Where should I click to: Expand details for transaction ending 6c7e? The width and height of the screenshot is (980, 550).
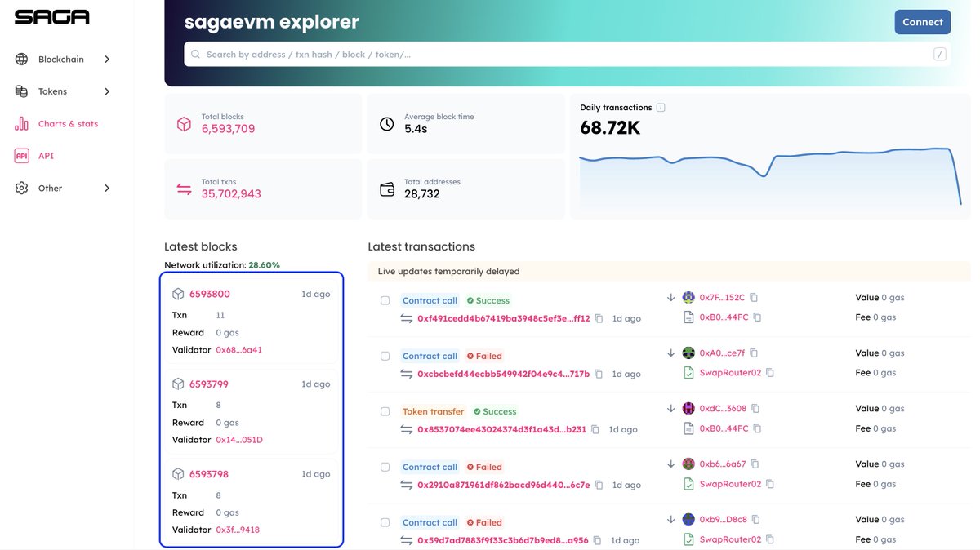385,467
